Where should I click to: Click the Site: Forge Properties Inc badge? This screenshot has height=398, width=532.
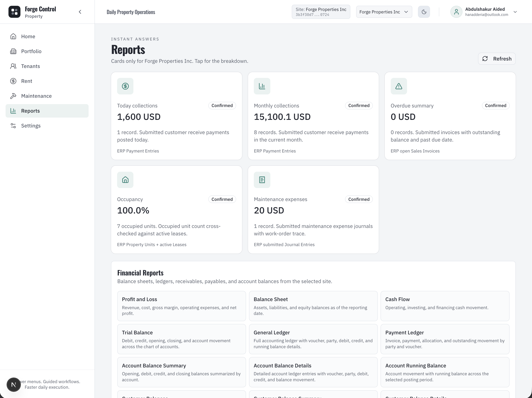(x=321, y=12)
